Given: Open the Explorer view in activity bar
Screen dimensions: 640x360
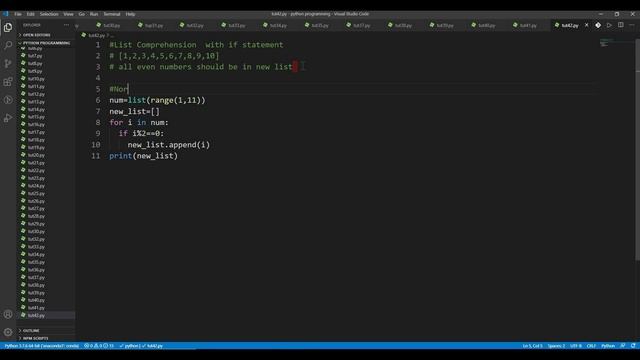Looking at the screenshot, I should (x=8, y=27).
